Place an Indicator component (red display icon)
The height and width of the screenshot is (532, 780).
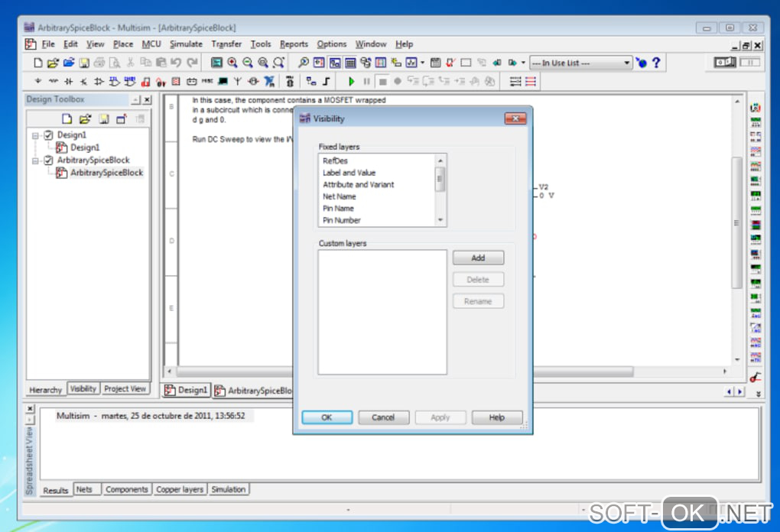coord(176,81)
